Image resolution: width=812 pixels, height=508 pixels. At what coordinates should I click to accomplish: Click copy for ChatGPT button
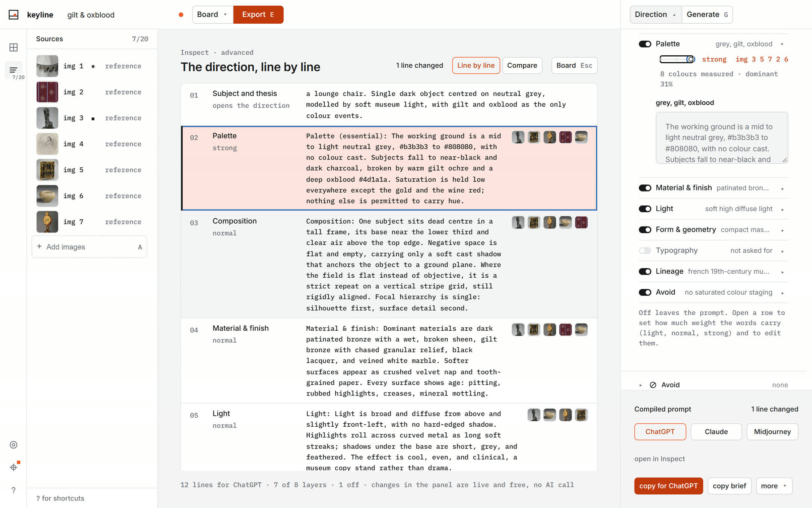tap(668, 486)
